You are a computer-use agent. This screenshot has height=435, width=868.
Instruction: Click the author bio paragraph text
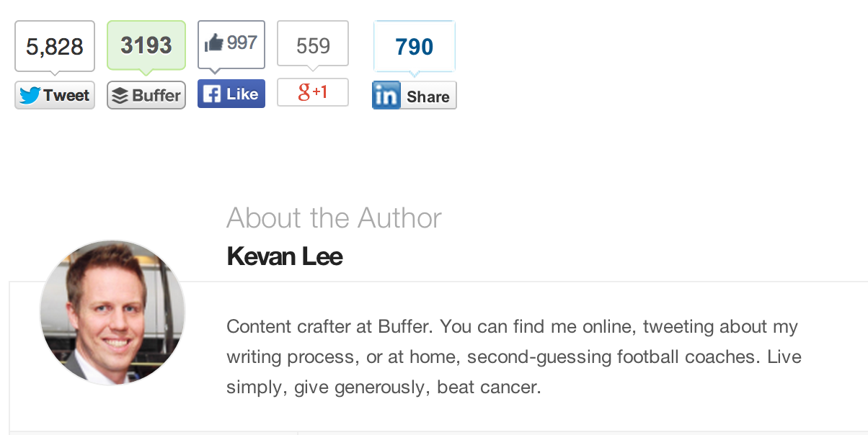coord(514,356)
